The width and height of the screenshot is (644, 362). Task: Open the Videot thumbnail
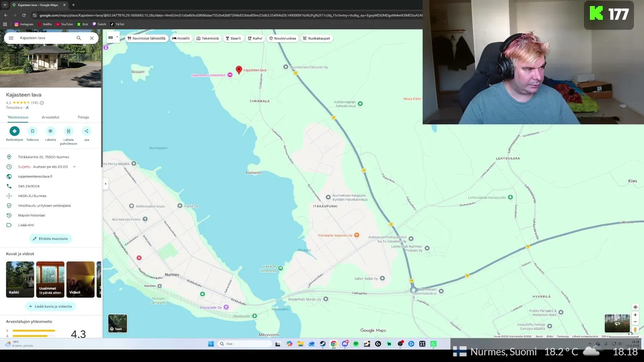tap(80, 280)
